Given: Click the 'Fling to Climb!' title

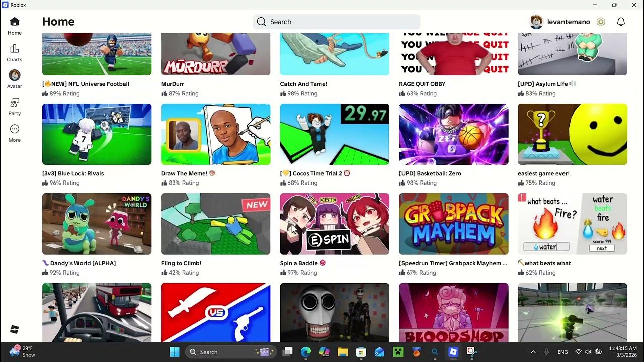Looking at the screenshot, I should pos(181,263).
